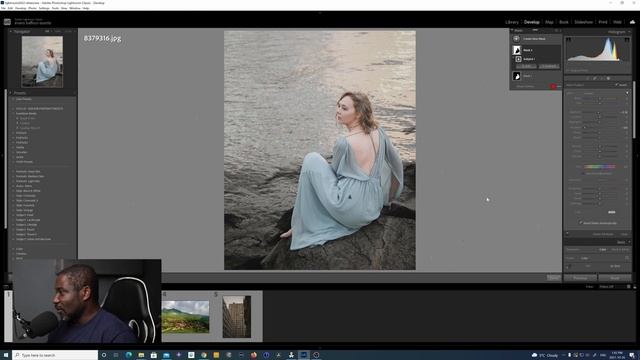Image resolution: width=640 pixels, height=360 pixels.
Task: Expand the Portraits: Deep Skin preset group
Action: pyautogui.click(x=13, y=171)
